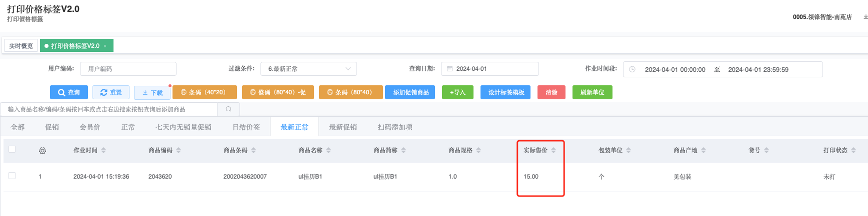Viewport: 868px width, 216px height.
Task: Click the 查询 search button
Action: pos(69,92)
